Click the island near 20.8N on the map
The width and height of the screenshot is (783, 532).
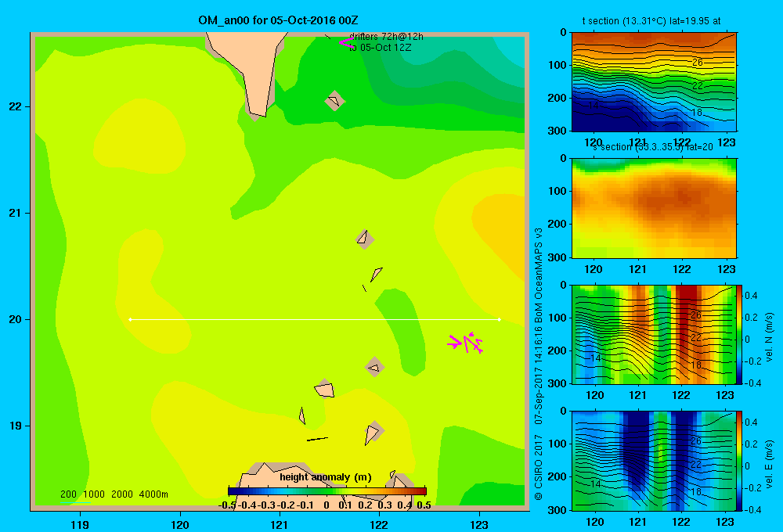coord(365,239)
